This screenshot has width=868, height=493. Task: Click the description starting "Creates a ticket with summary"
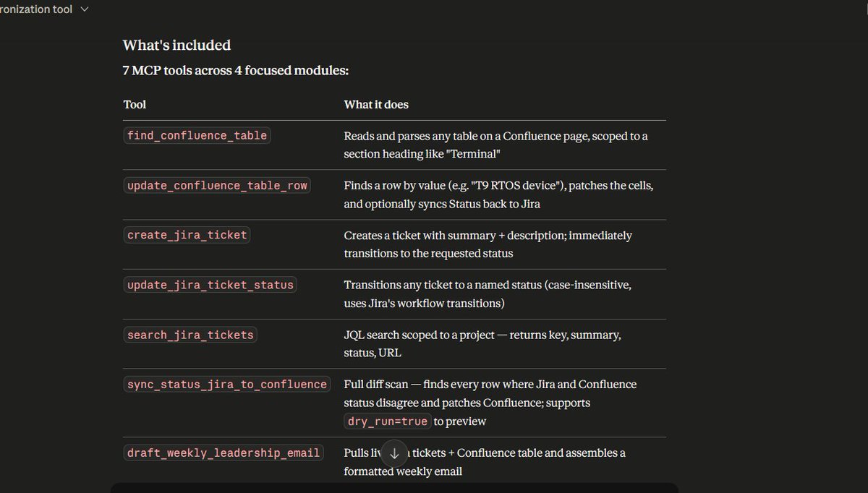pyautogui.click(x=488, y=244)
